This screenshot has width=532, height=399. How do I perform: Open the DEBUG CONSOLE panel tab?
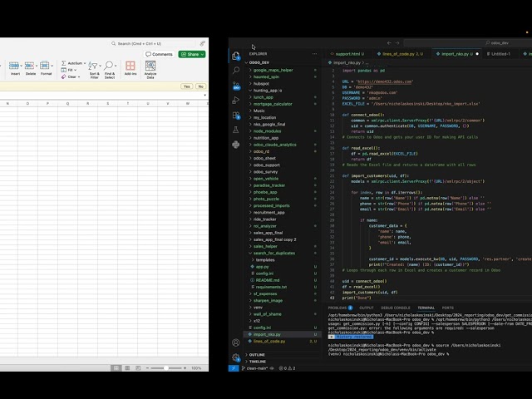click(x=396, y=308)
